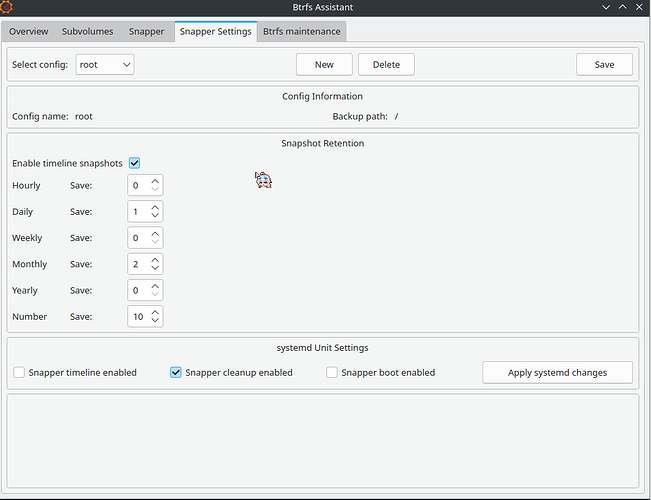Image resolution: width=651 pixels, height=500 pixels.
Task: Disable the timeline snapshots checkbox
Action: 134,163
